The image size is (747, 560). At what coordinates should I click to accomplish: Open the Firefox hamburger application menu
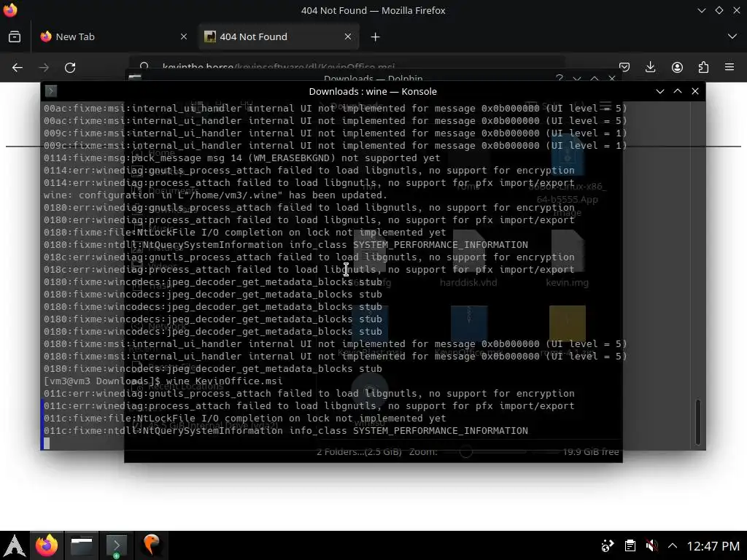[x=729, y=68]
